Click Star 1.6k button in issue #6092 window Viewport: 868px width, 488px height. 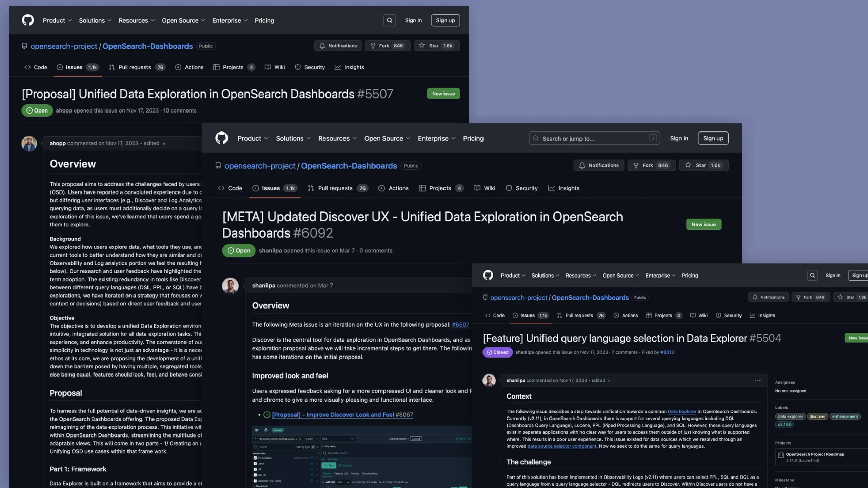tap(704, 165)
